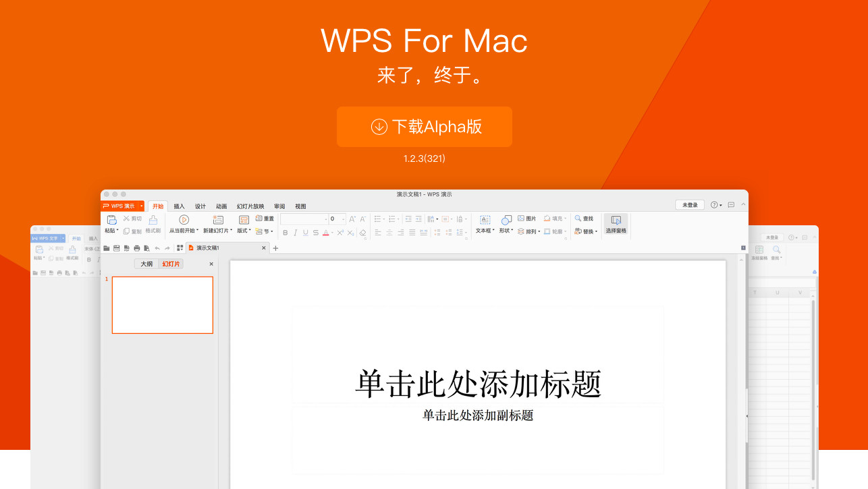Toggle superscript formatting

point(340,233)
